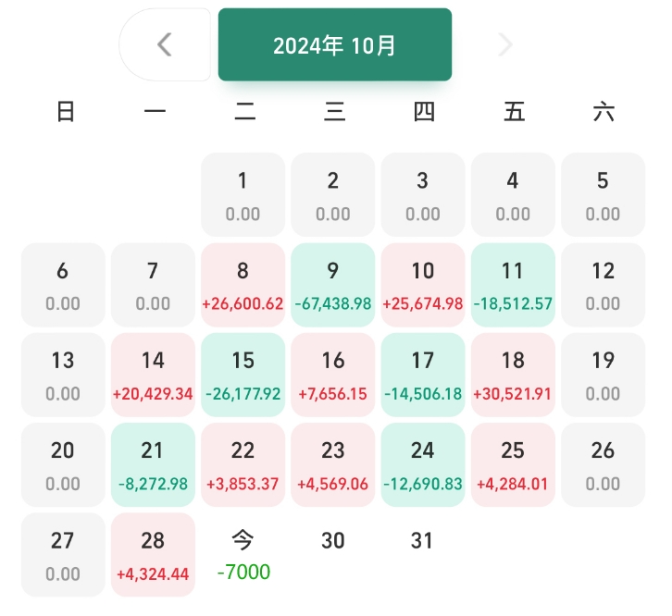Click the 日 Sunday column header
The image size is (672, 616).
coord(66,111)
